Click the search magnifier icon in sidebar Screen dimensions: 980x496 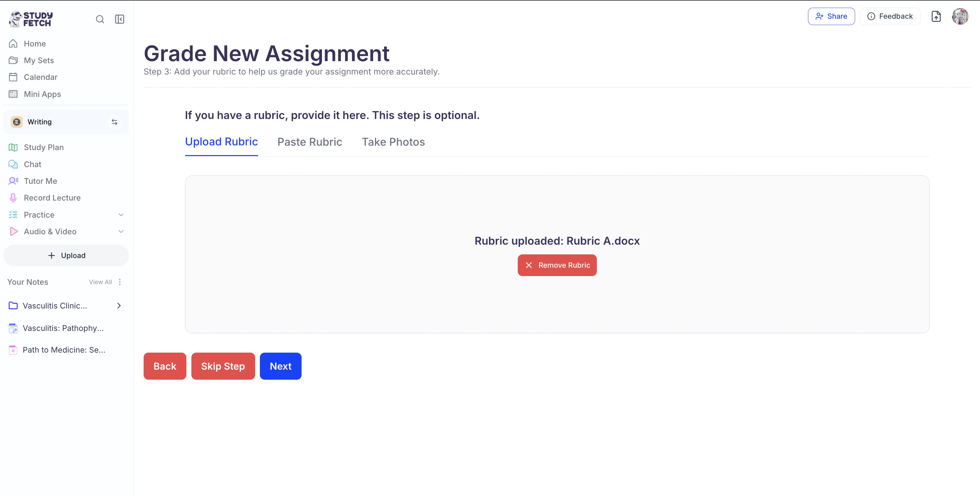(100, 19)
